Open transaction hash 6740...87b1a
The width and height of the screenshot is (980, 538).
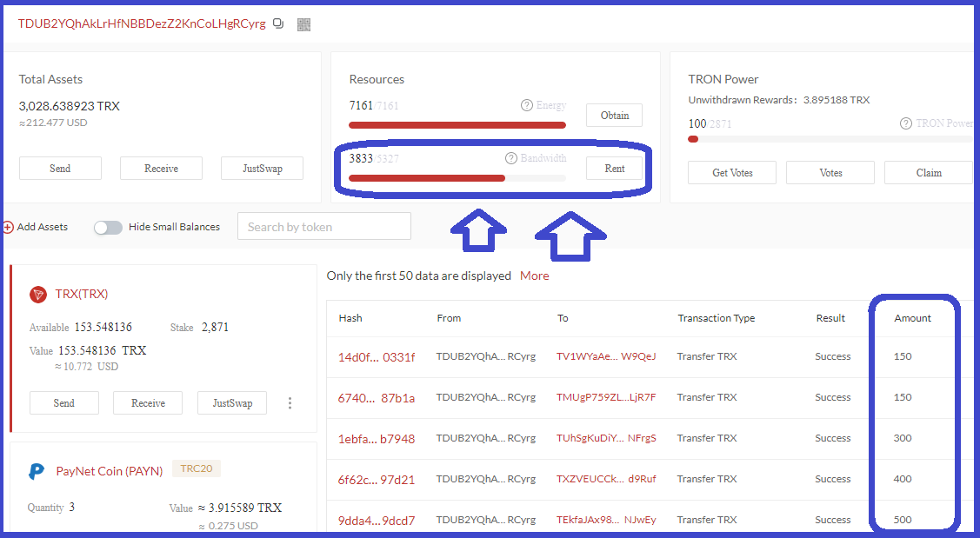point(377,398)
